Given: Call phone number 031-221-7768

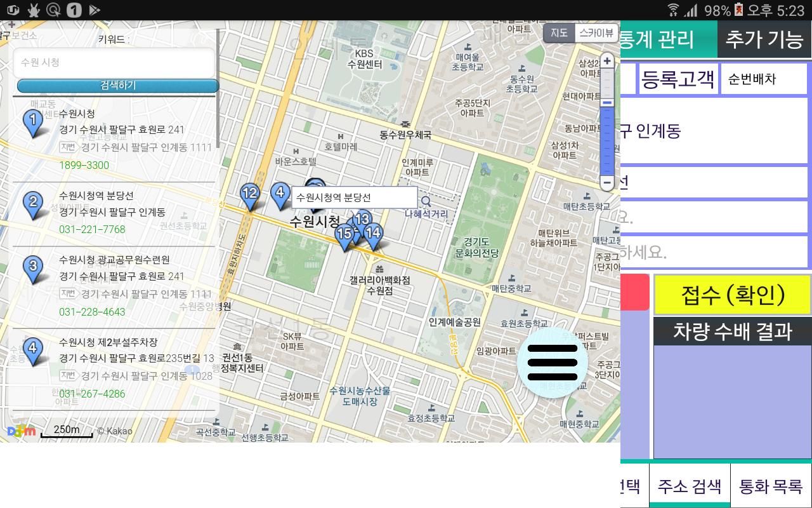Looking at the screenshot, I should [92, 229].
